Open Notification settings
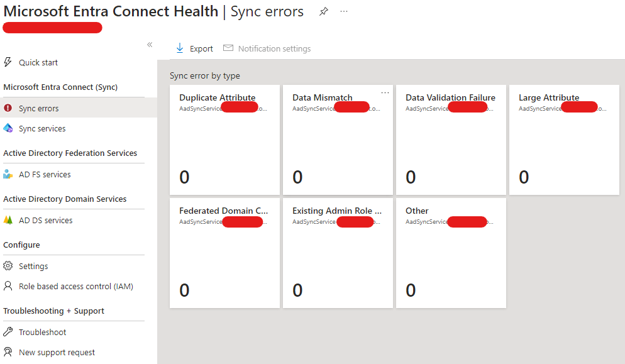 coord(274,48)
